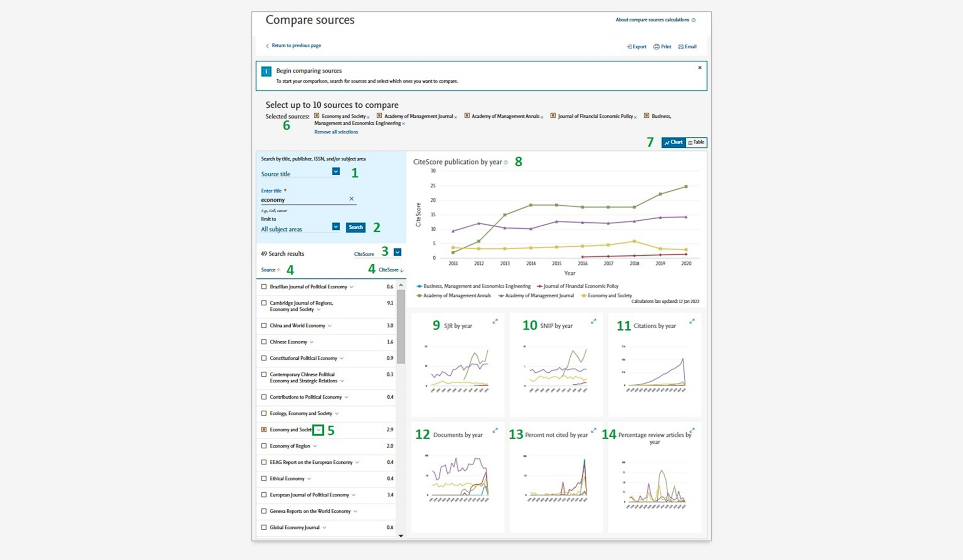The width and height of the screenshot is (963, 560).
Task: Open the All subject areas dropdown
Action: (336, 226)
